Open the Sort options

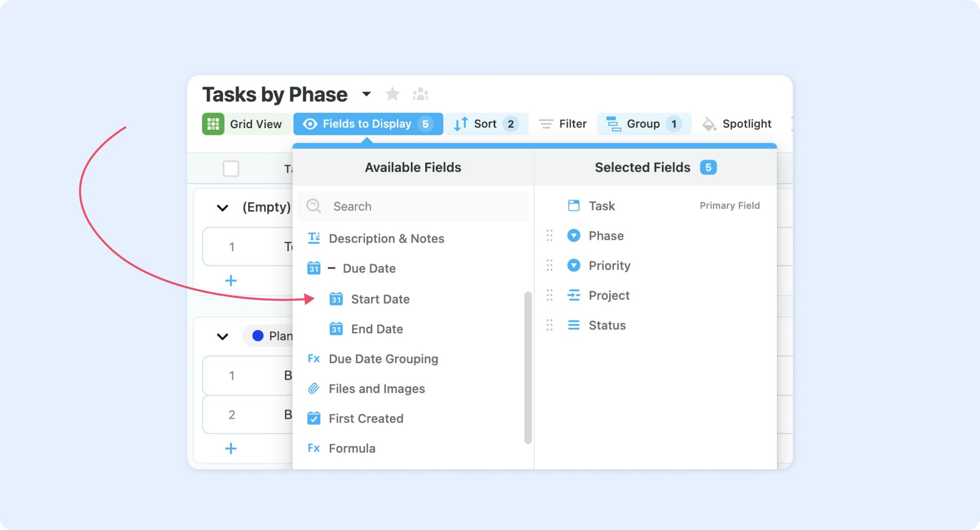pos(486,124)
